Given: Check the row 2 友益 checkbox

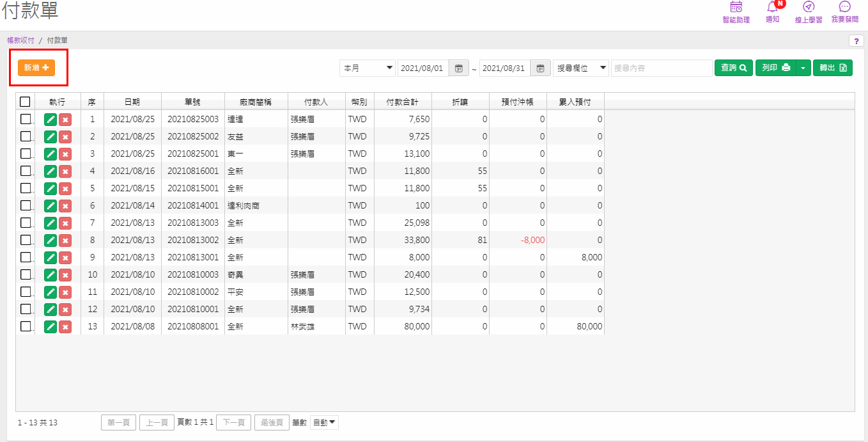Looking at the screenshot, I should 26,136.
